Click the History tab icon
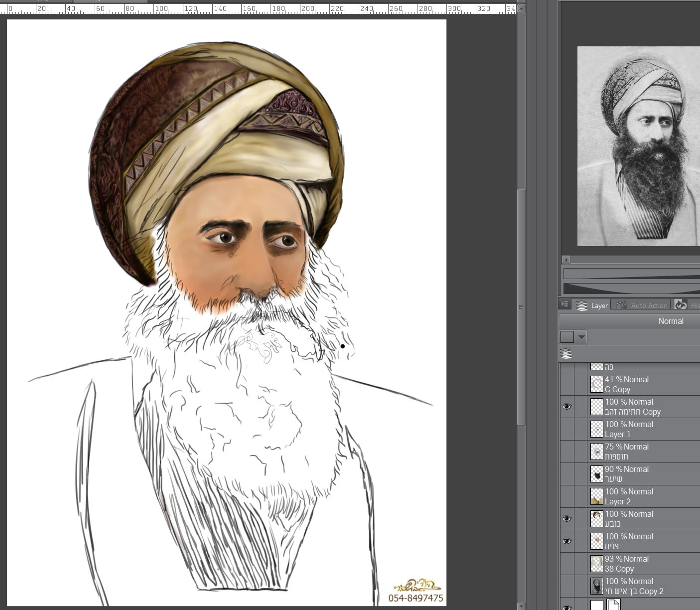 681,305
